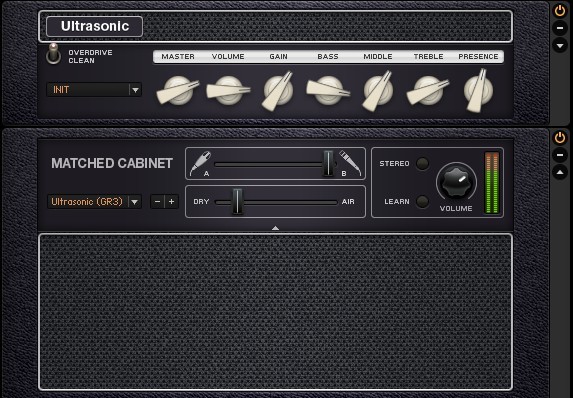The image size is (573, 398).
Task: Click the BASS knob
Action: point(328,91)
